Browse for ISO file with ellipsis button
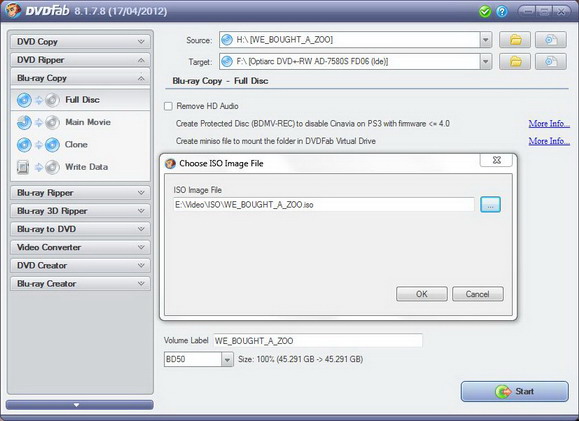Viewport: 579px width, 421px height. [490, 204]
